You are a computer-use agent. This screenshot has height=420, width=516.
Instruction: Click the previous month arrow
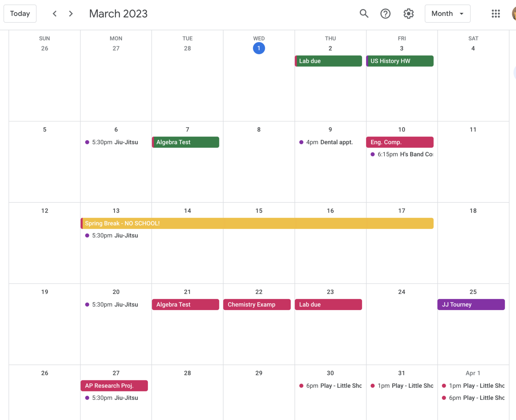(54, 13)
